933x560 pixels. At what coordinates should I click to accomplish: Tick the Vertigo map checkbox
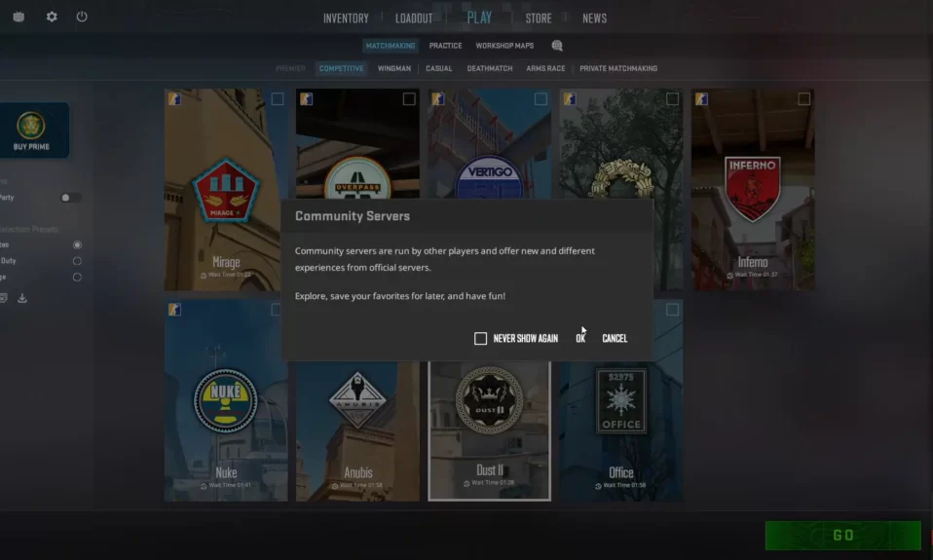pyautogui.click(x=541, y=98)
